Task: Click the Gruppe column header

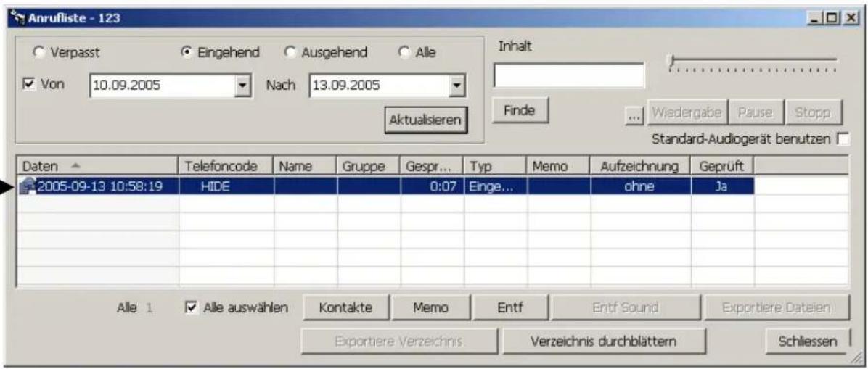Action: [368, 165]
